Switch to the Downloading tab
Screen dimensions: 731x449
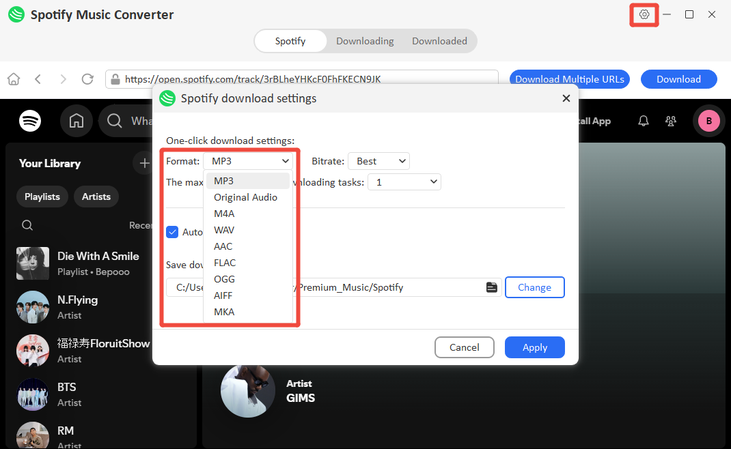point(365,41)
